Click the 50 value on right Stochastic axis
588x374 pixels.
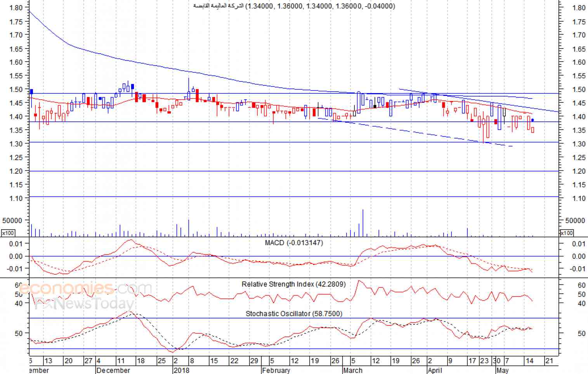click(x=581, y=333)
